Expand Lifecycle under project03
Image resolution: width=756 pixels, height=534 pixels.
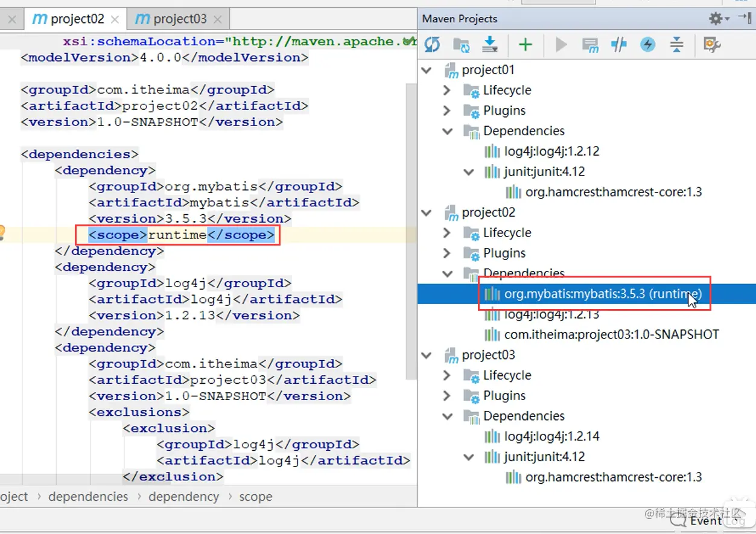pos(447,375)
